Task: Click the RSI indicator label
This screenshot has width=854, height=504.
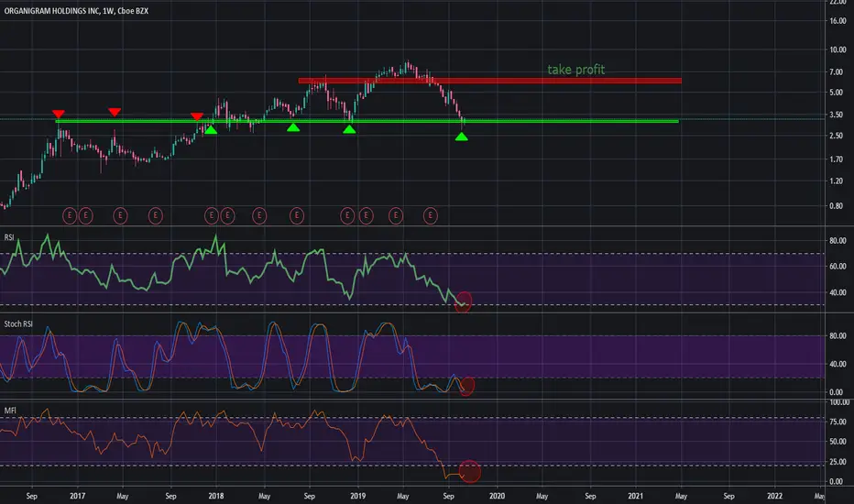Action: 9,237
